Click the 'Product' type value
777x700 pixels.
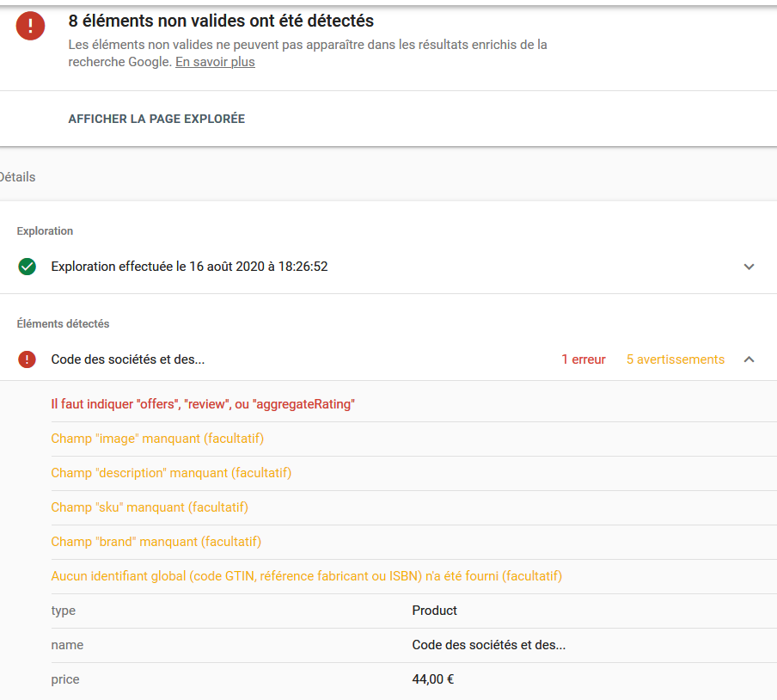(435, 611)
